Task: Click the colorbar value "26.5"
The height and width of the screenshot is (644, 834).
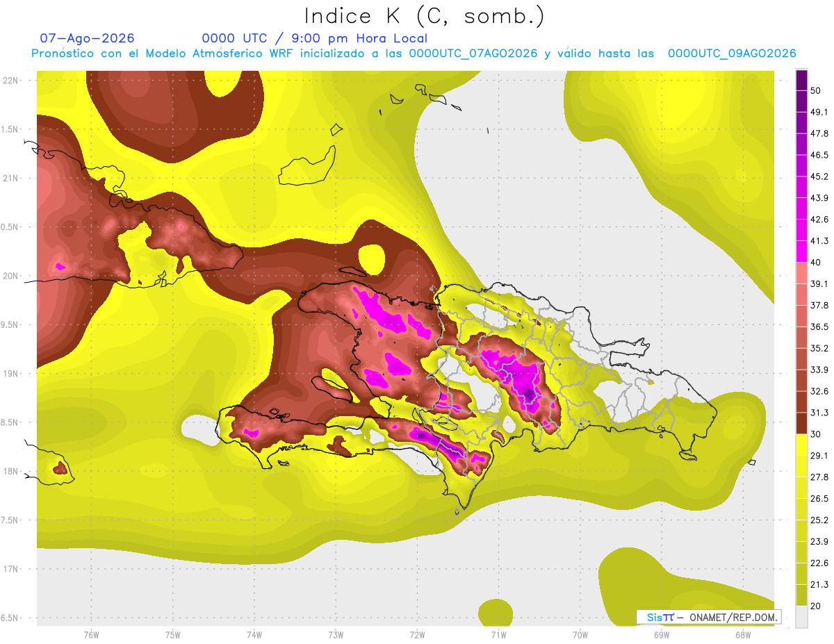Action: 819,499
